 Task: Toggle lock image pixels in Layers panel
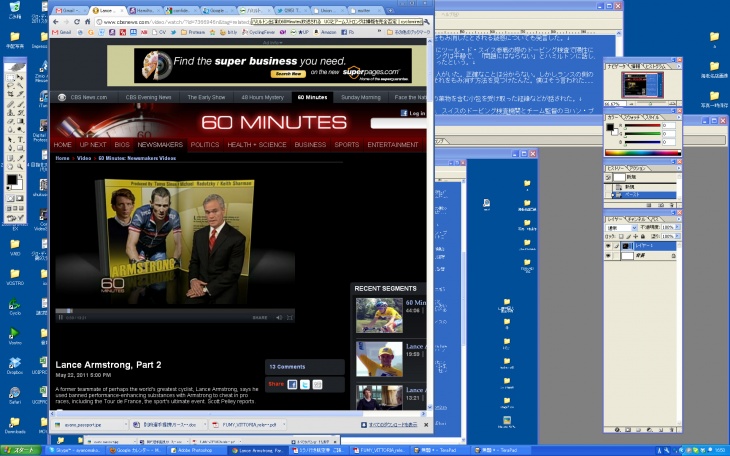coord(629,236)
